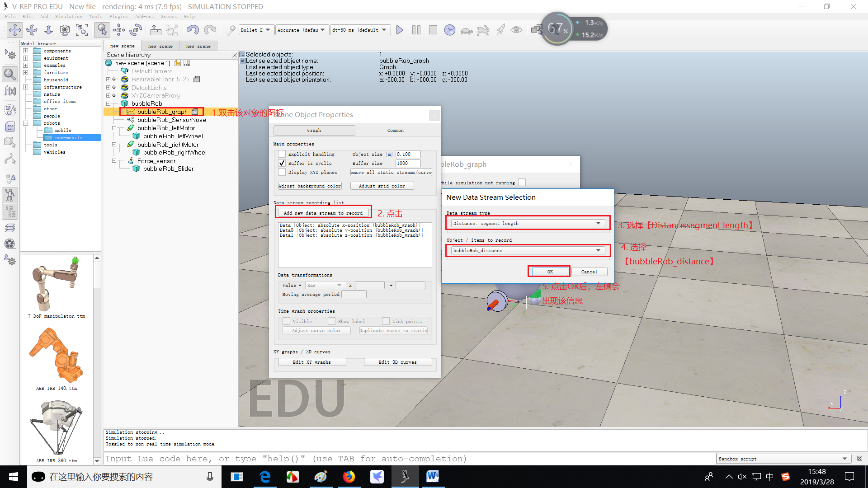Screen dimensions: 868x488
Task: Click Add new data stream to record
Action: coord(323,213)
